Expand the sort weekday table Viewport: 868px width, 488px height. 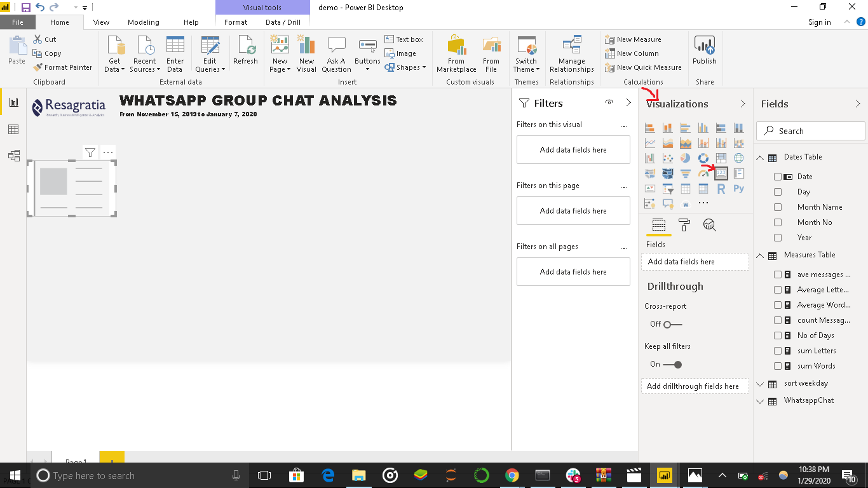point(760,384)
